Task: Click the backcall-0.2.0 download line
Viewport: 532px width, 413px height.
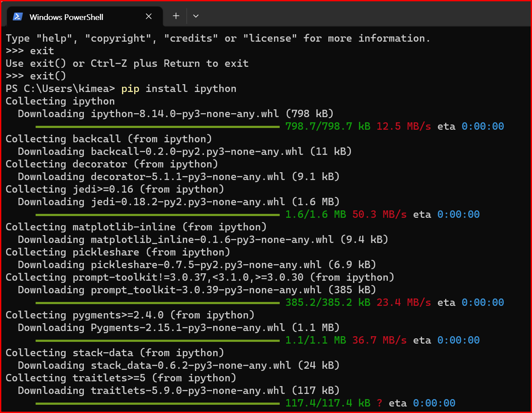Action: (x=185, y=151)
